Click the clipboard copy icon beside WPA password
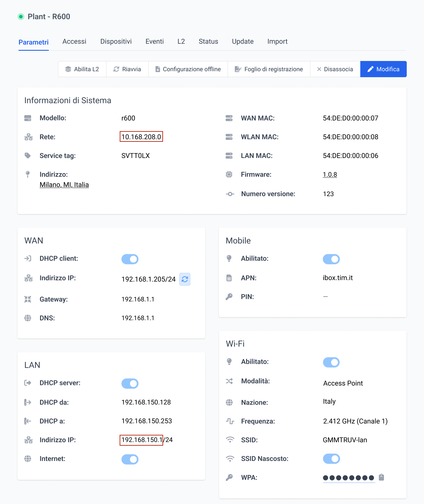This screenshot has width=424, height=504. pos(381,477)
